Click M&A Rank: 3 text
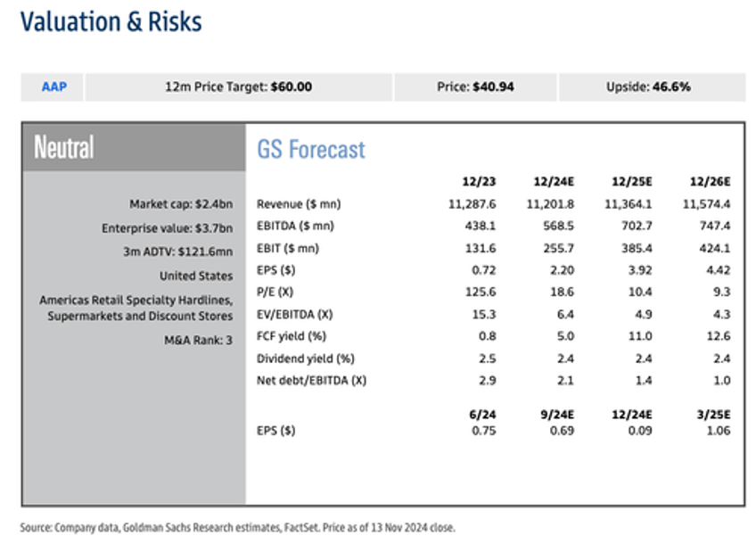This screenshot has height=544, width=756. pyautogui.click(x=198, y=340)
